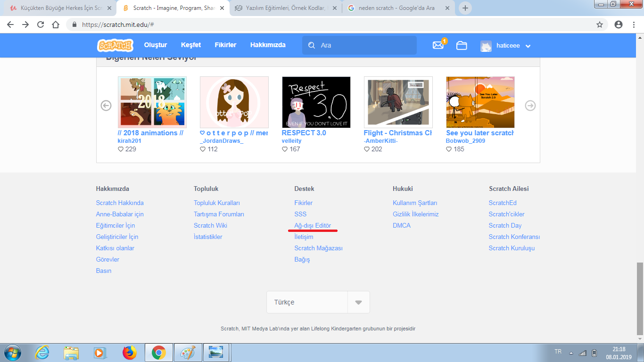Click the right carousel arrow
Image resolution: width=644 pixels, height=362 pixels.
[x=530, y=106]
